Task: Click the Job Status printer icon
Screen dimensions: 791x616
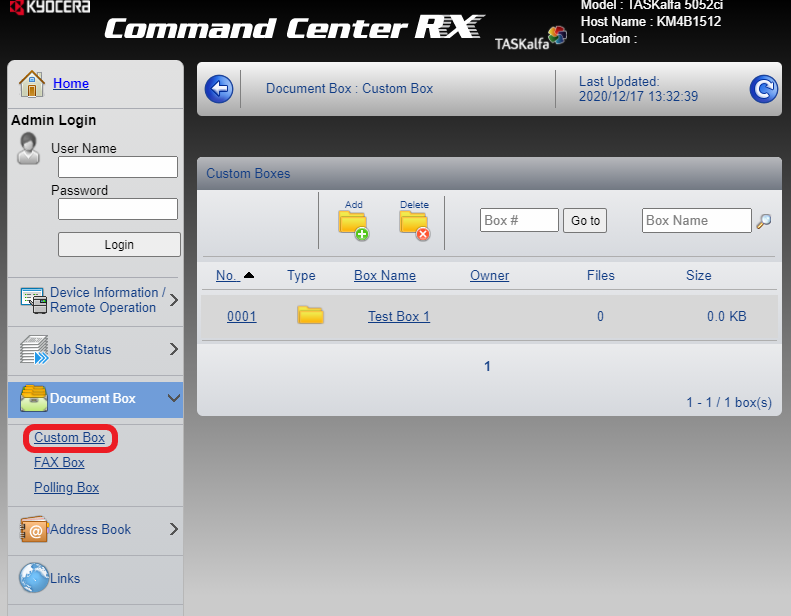Action: point(34,349)
